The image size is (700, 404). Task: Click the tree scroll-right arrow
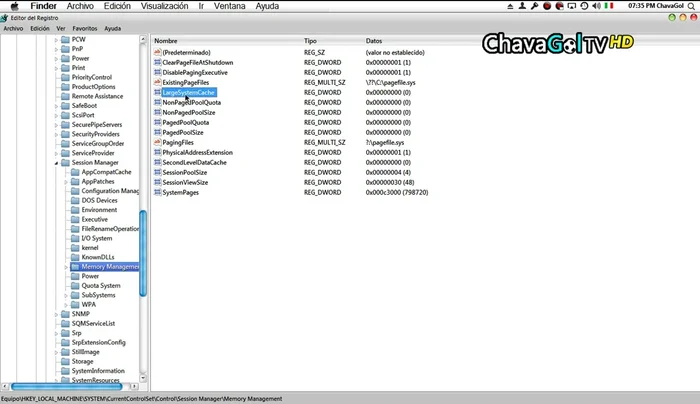click(x=133, y=386)
